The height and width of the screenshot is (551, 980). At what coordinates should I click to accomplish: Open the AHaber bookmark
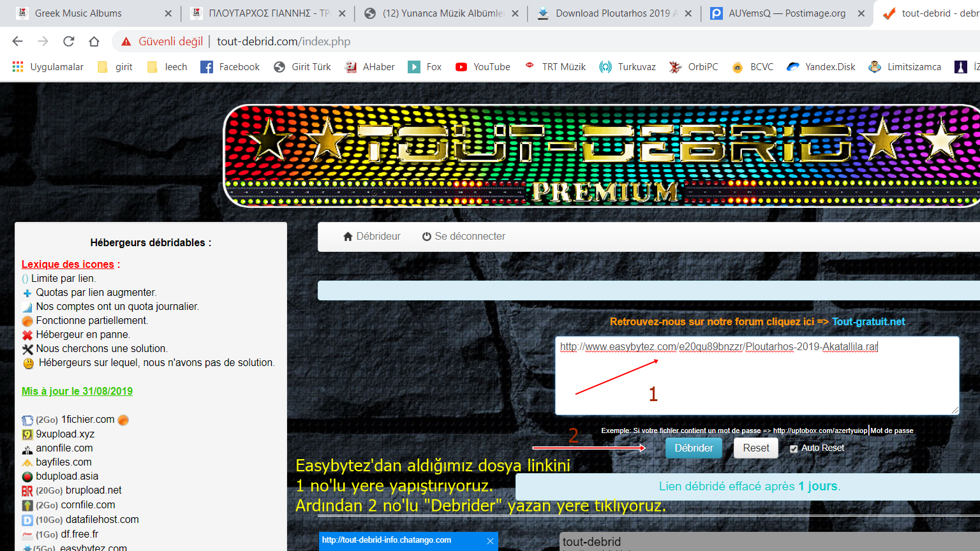[370, 67]
